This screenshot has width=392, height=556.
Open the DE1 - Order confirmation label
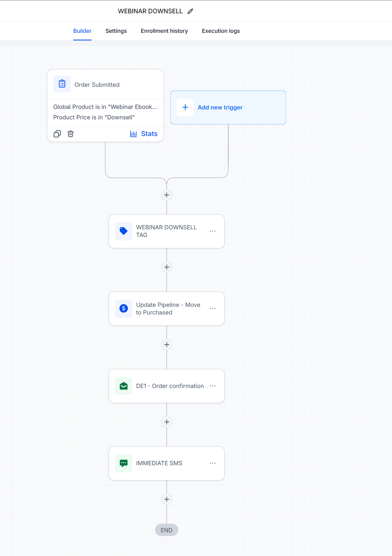pos(170,386)
